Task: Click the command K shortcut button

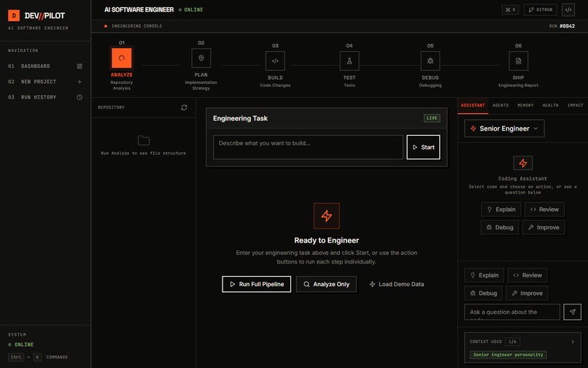Action: (x=511, y=9)
